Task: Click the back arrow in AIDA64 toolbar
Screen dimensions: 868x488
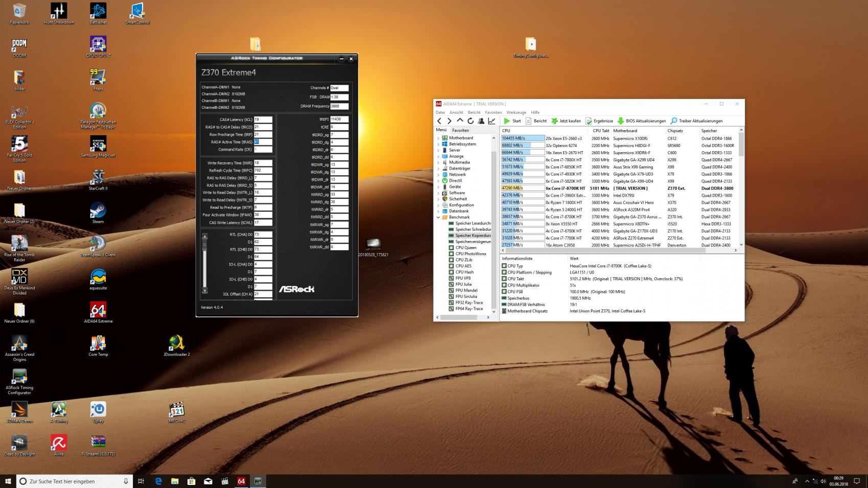Action: [x=439, y=121]
